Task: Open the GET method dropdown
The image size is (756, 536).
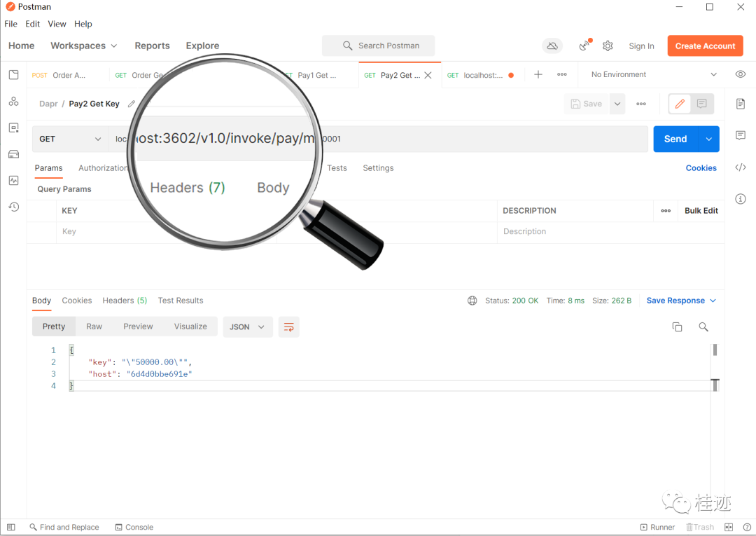Action: 71,139
